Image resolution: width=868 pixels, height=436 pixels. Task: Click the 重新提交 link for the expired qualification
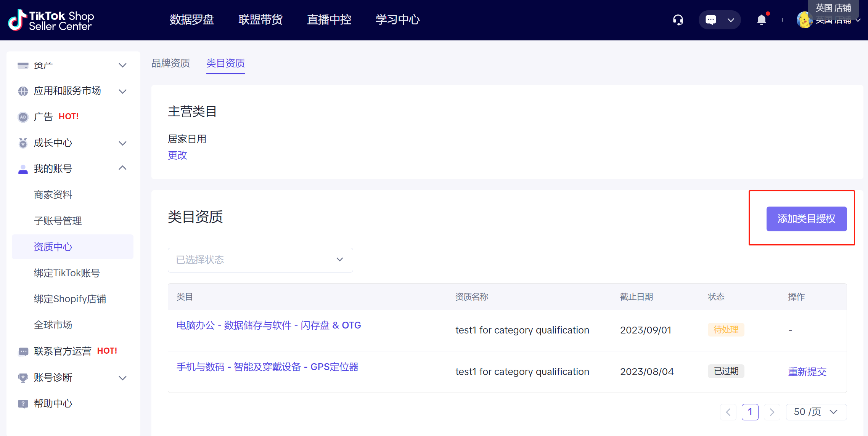807,372
